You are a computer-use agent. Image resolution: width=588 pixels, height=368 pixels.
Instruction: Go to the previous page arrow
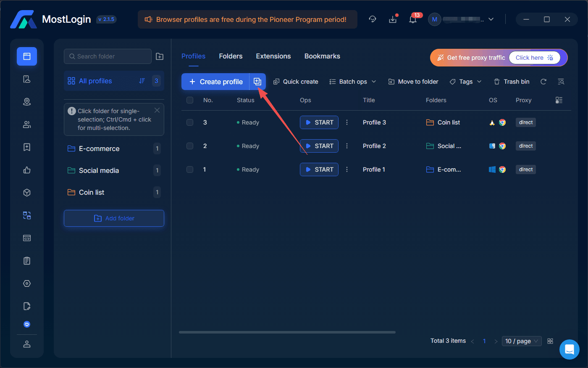coord(472,341)
